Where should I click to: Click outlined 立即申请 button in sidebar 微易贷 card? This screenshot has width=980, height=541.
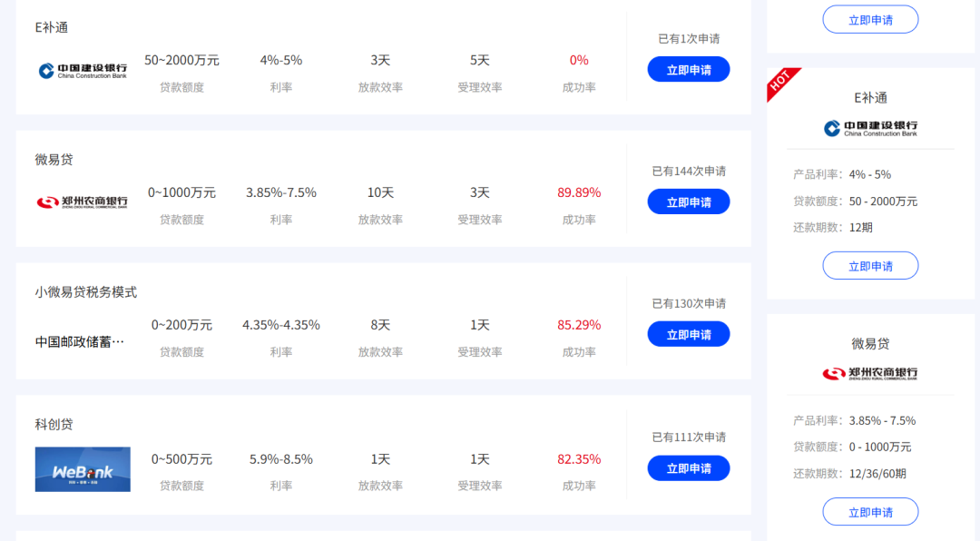pos(870,512)
